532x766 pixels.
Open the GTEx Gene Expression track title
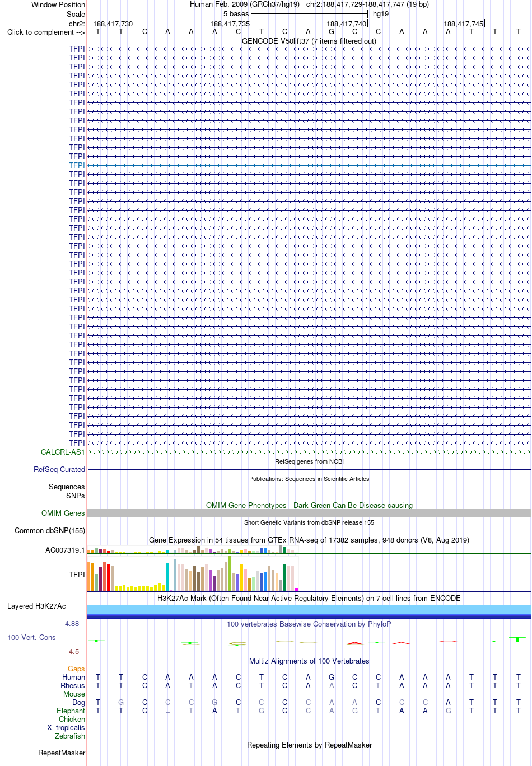click(309, 540)
